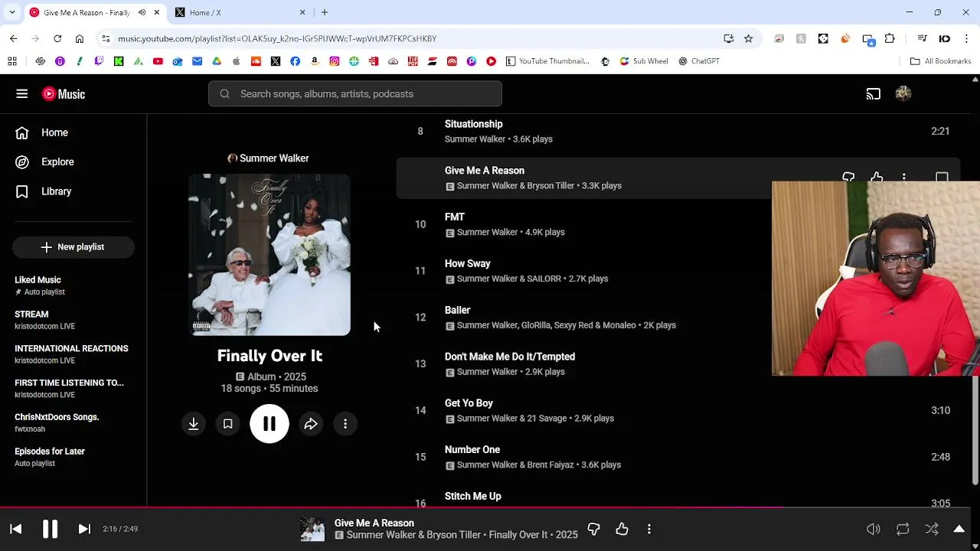Image resolution: width=980 pixels, height=551 pixels.
Task: Switch to the Home / X browser tab
Action: click(239, 12)
